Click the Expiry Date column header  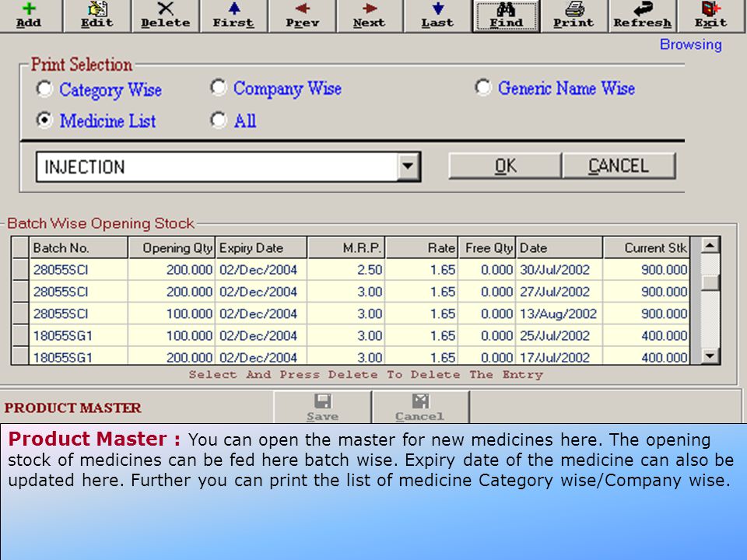pos(261,248)
